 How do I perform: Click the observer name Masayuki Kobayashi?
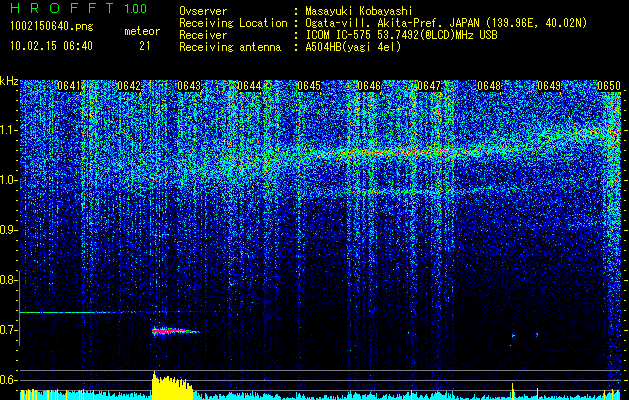[x=359, y=12]
